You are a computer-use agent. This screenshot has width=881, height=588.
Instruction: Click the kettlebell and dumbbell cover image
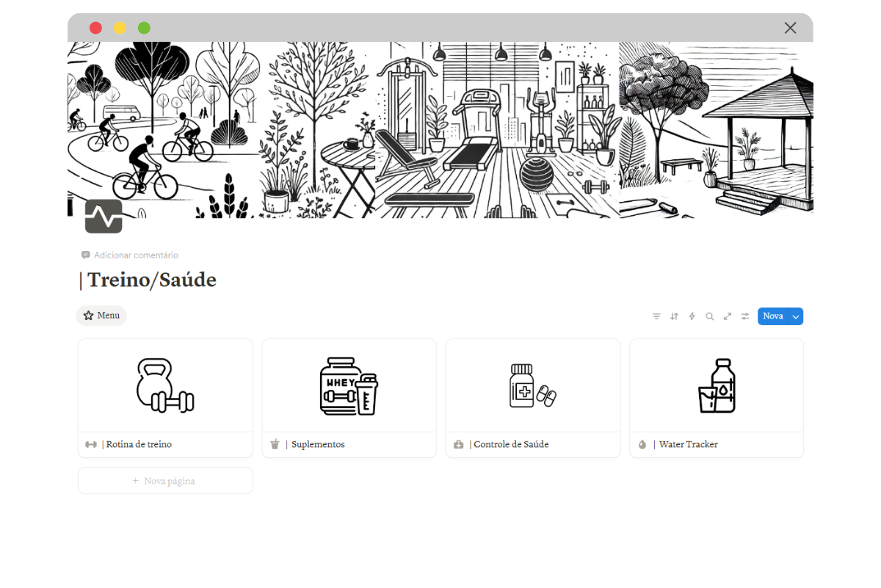pyautogui.click(x=165, y=385)
